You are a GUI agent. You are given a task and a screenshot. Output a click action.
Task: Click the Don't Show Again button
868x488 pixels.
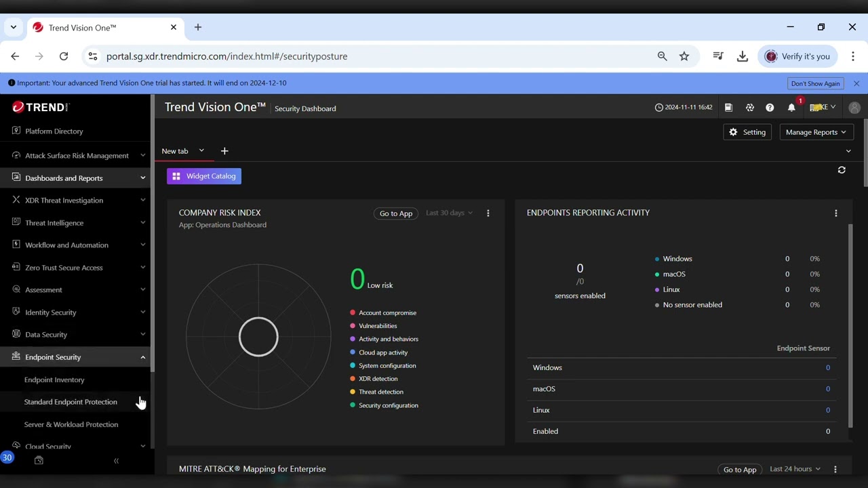coord(815,83)
